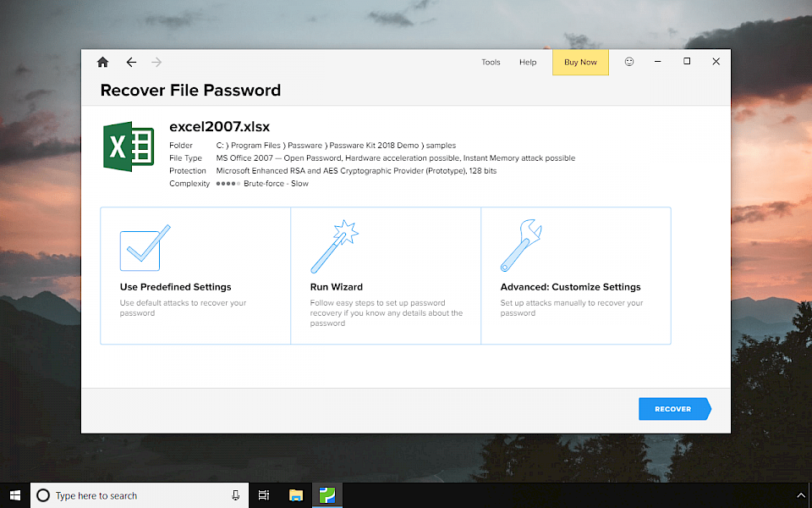Click the Excel file icon
This screenshot has height=508, width=812.
click(129, 146)
